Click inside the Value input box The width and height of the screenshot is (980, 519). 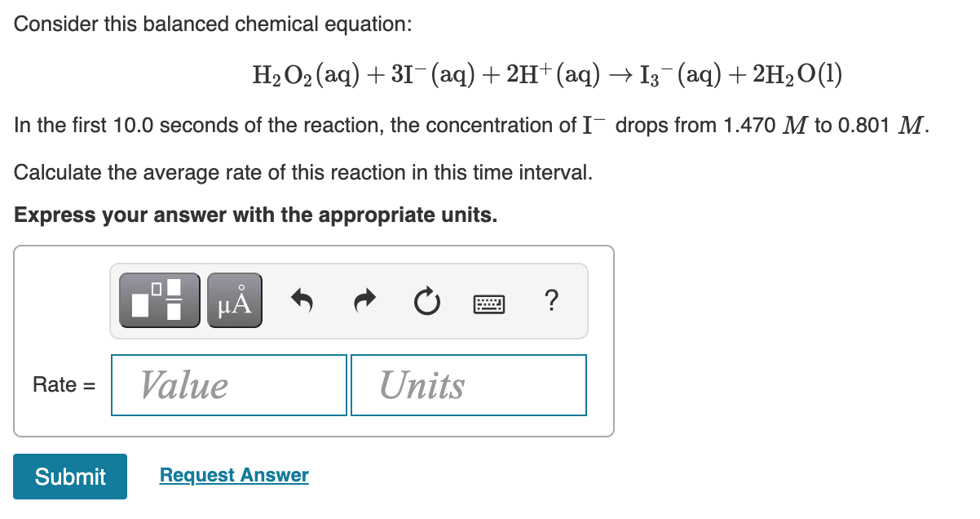point(228,384)
